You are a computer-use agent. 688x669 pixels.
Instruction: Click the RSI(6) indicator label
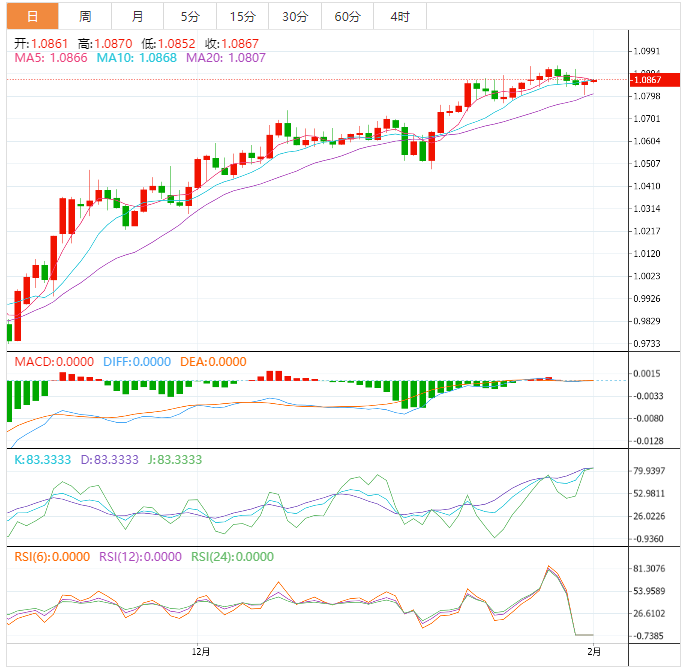point(51,557)
